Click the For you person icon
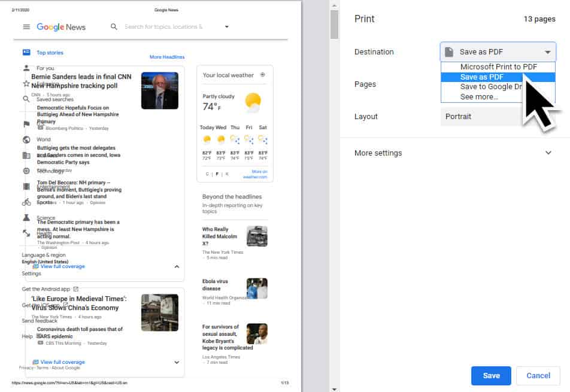Image resolution: width=570 pixels, height=392 pixels. point(26,68)
